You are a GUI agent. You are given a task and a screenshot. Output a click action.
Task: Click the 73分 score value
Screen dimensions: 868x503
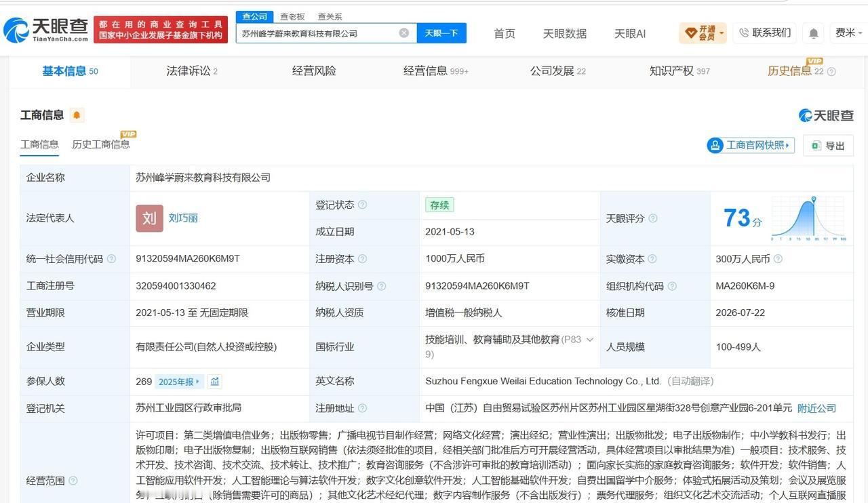pos(743,218)
